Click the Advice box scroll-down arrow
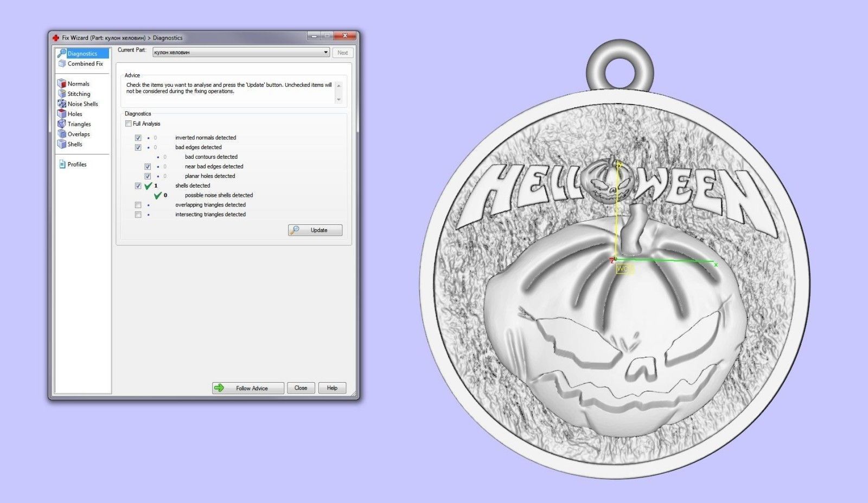Image resolution: width=868 pixels, height=503 pixels. (x=339, y=99)
